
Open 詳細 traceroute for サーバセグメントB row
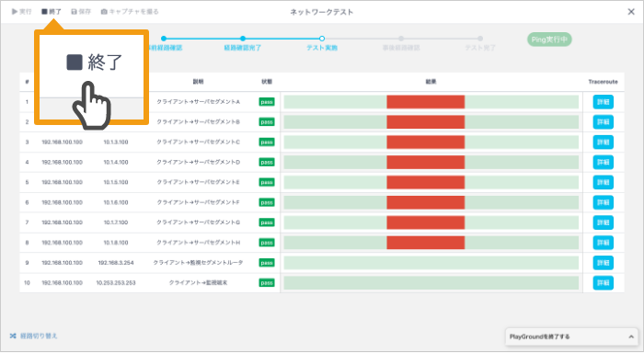pos(603,122)
